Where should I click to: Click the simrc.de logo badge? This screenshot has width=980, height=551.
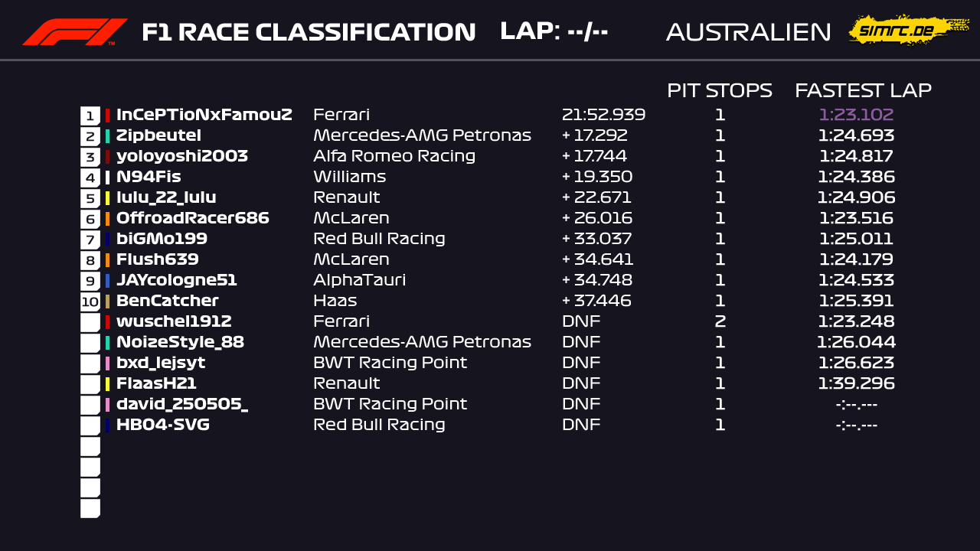click(908, 31)
